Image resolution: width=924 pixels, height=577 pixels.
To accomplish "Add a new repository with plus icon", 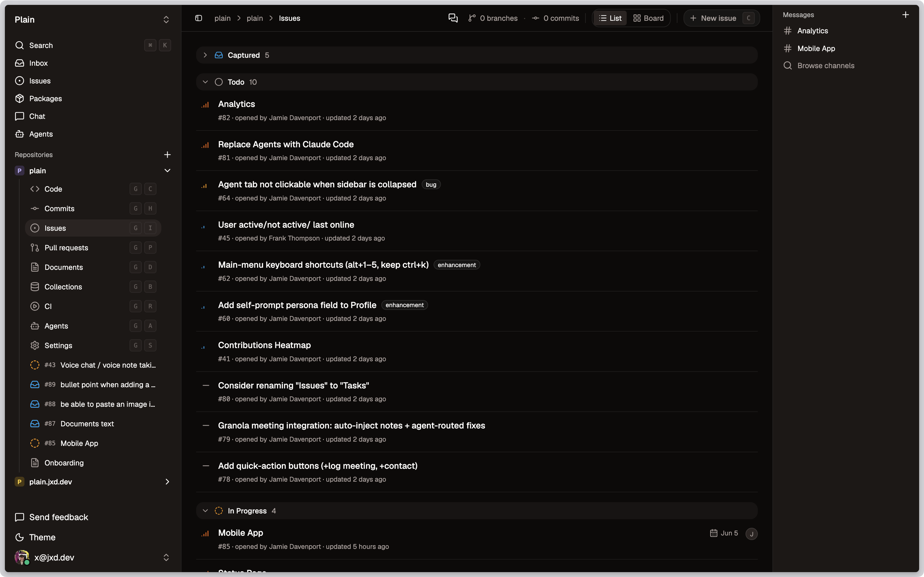I will [167, 155].
